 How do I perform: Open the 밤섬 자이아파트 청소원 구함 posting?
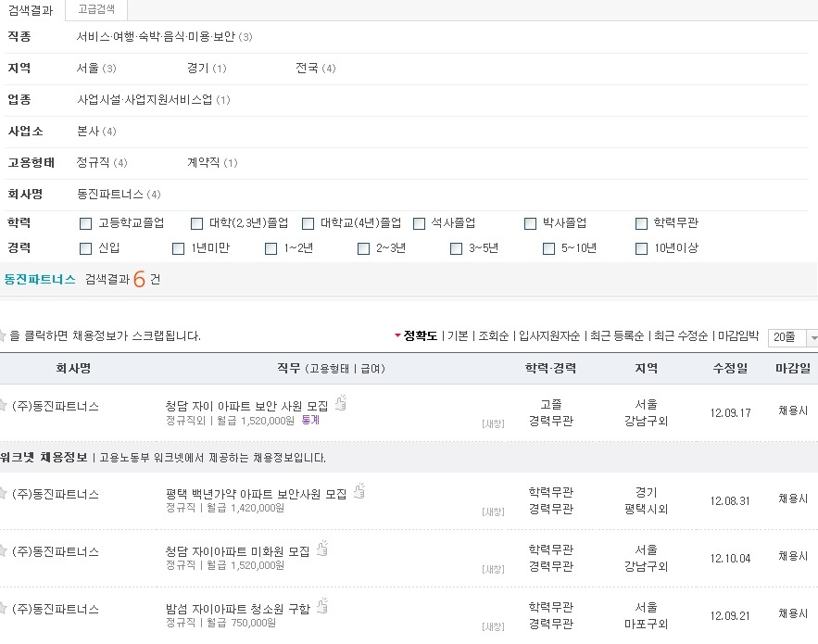point(237,609)
